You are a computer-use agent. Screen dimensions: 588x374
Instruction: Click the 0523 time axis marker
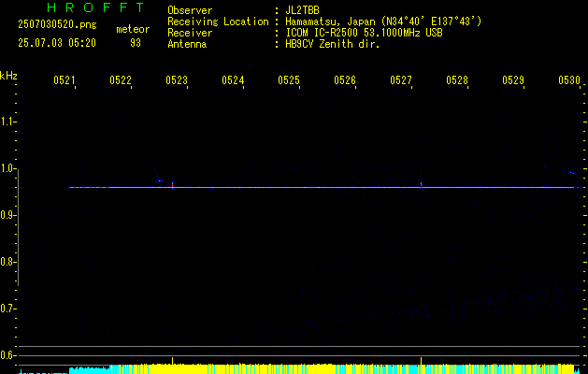coord(177,80)
